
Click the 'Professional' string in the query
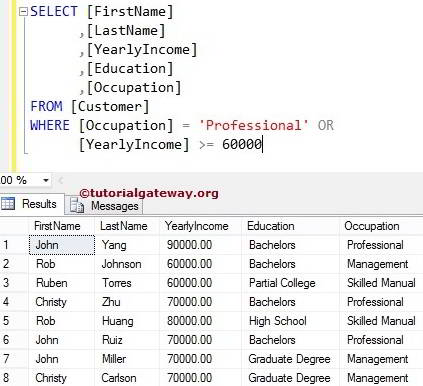coord(254,126)
